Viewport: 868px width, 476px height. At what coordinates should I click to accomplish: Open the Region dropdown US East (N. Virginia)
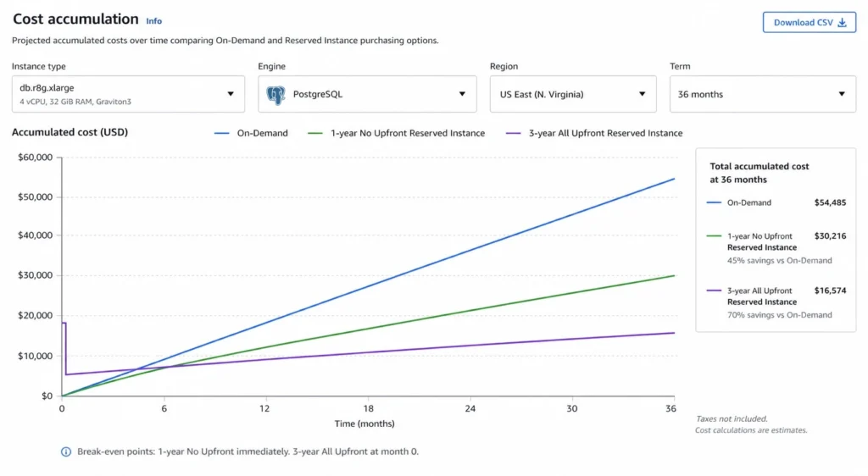pos(573,94)
